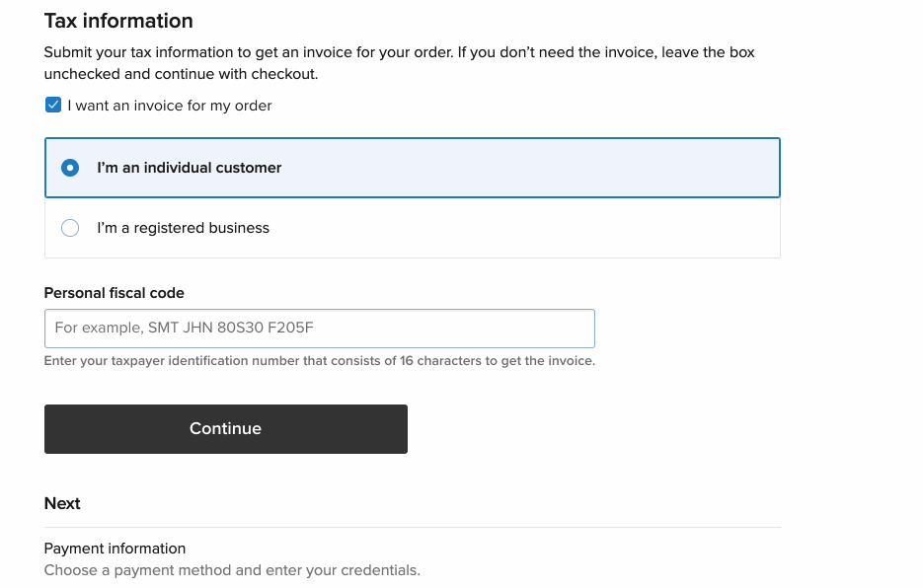
Task: Click the taxpayer identification helper text
Action: 319,361
